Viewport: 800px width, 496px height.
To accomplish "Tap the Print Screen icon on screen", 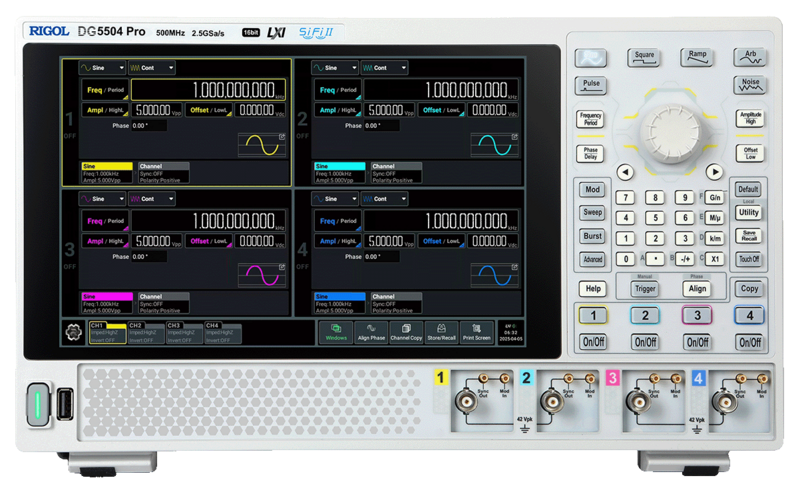I will click(476, 332).
